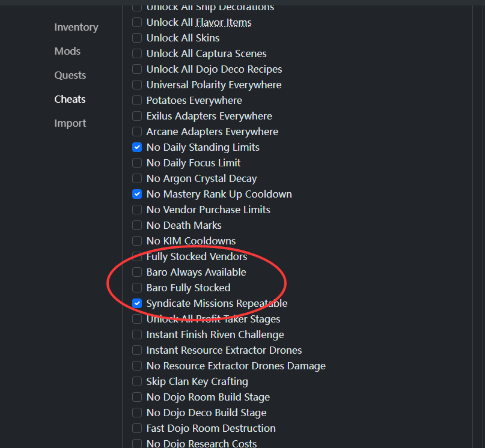Uncheck No Mastery Rank Up Cooldown
The width and height of the screenshot is (485, 448).
point(137,194)
